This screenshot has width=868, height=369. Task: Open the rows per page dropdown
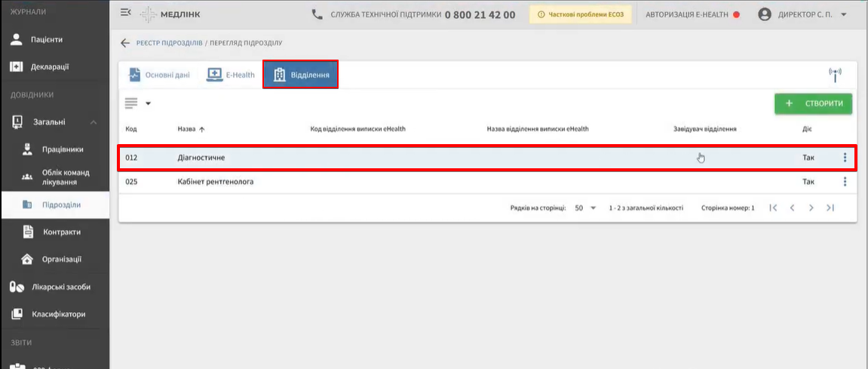(x=586, y=208)
